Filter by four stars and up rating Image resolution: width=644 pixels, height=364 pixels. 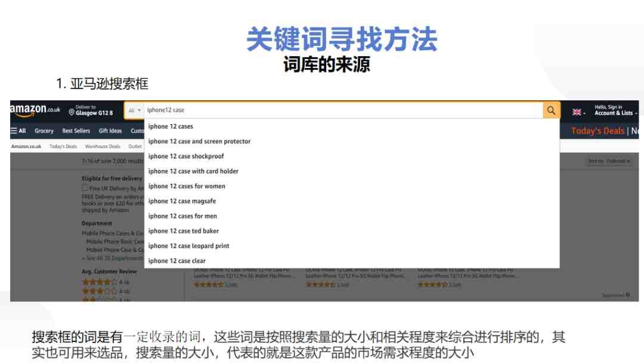pyautogui.click(x=106, y=282)
